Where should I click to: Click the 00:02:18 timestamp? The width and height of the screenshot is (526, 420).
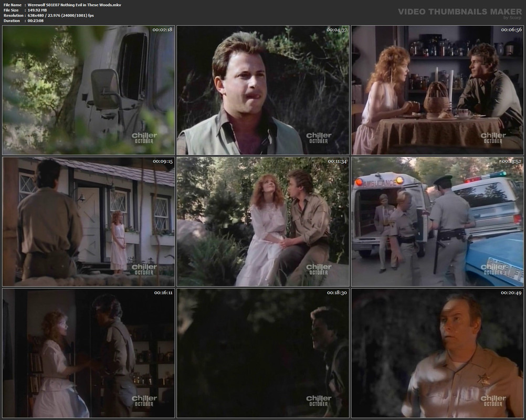click(162, 29)
